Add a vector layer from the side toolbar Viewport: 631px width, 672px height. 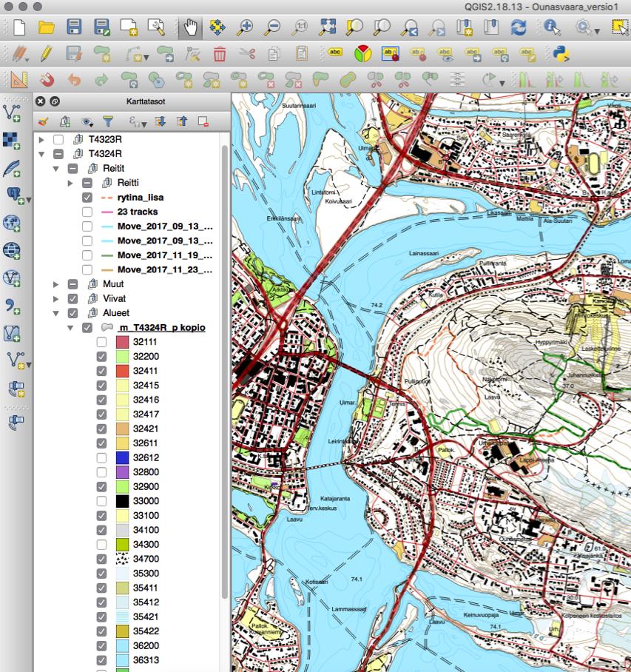pos(12,113)
